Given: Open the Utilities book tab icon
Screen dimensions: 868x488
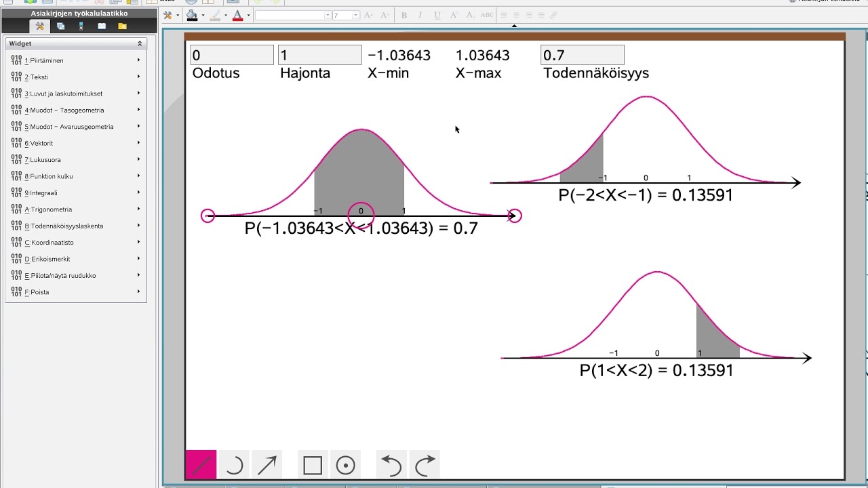Looking at the screenshot, I should (102, 26).
